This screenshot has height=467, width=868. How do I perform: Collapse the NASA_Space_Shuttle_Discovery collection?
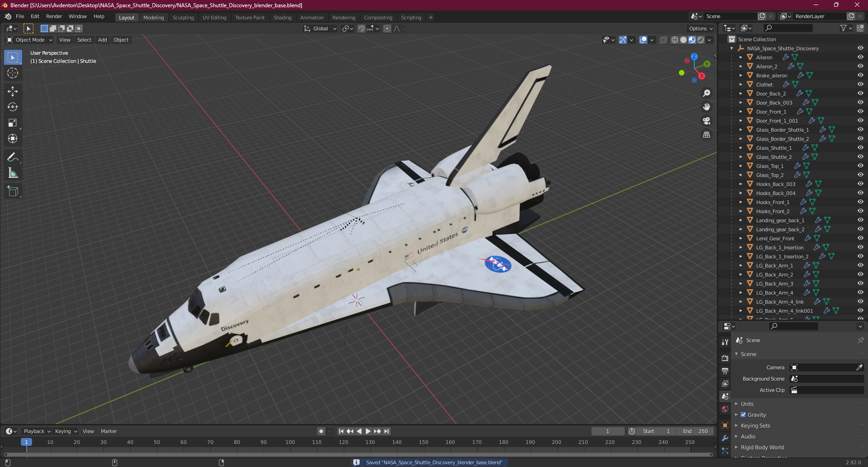(732, 48)
